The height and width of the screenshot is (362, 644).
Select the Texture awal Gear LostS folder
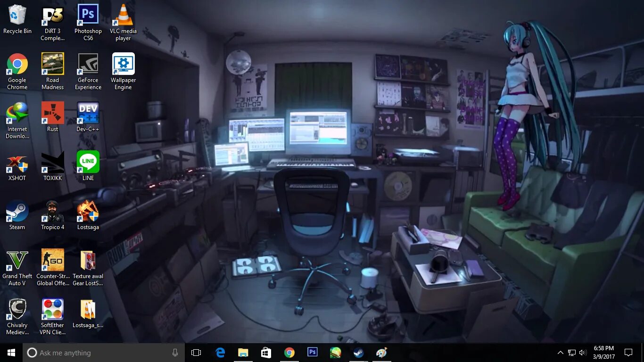click(88, 268)
